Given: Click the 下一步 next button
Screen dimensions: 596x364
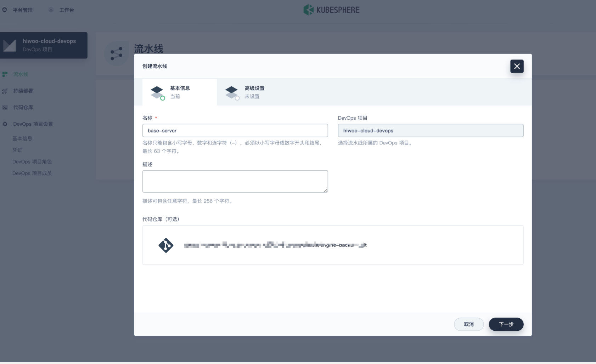Looking at the screenshot, I should 506,324.
